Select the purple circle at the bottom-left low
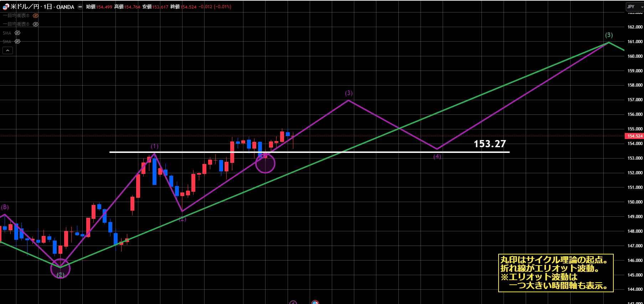 click(60, 268)
